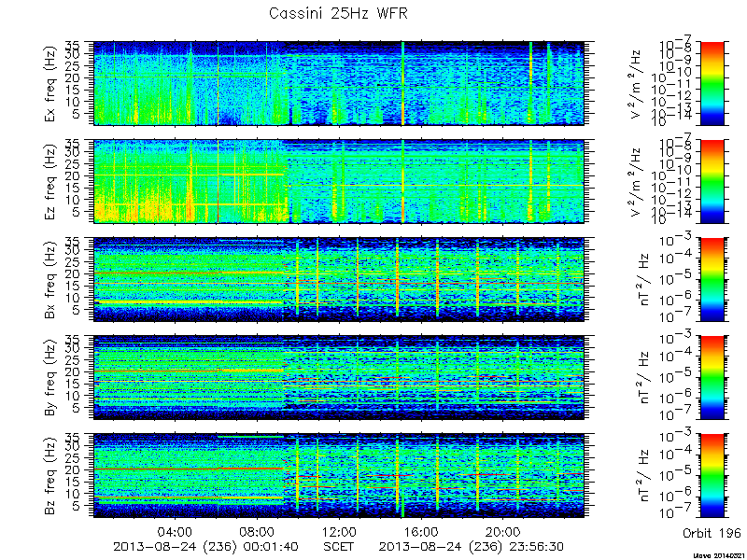The width and height of the screenshot is (747, 560).
Task: Click the nT²/Hz unit label beside the Bx color bar
Action: [x=644, y=280]
